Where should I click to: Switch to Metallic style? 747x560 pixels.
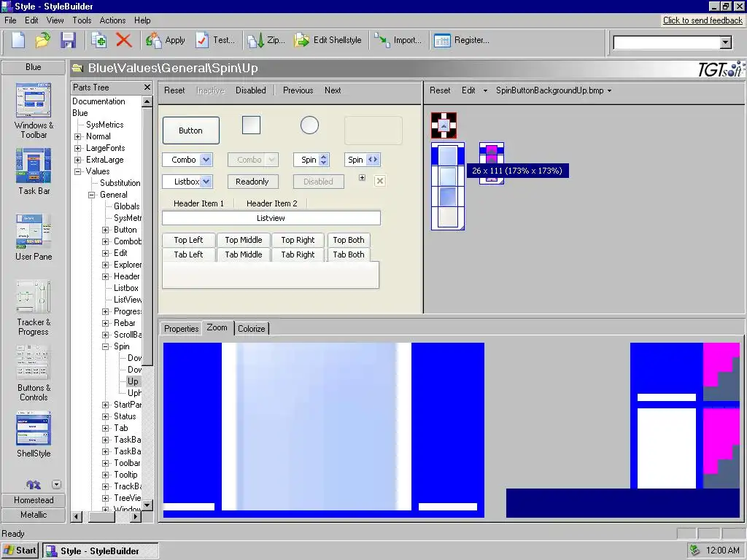[34, 515]
